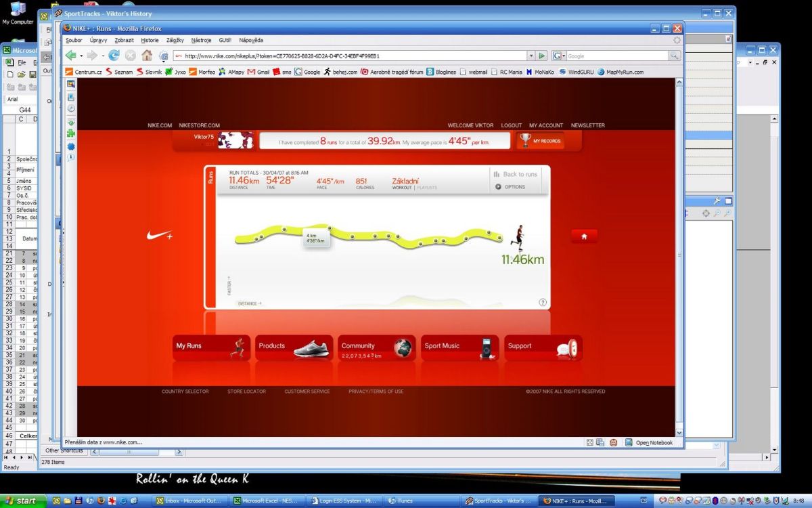
Task: Open the behej.com bookmark
Action: [x=340, y=72]
